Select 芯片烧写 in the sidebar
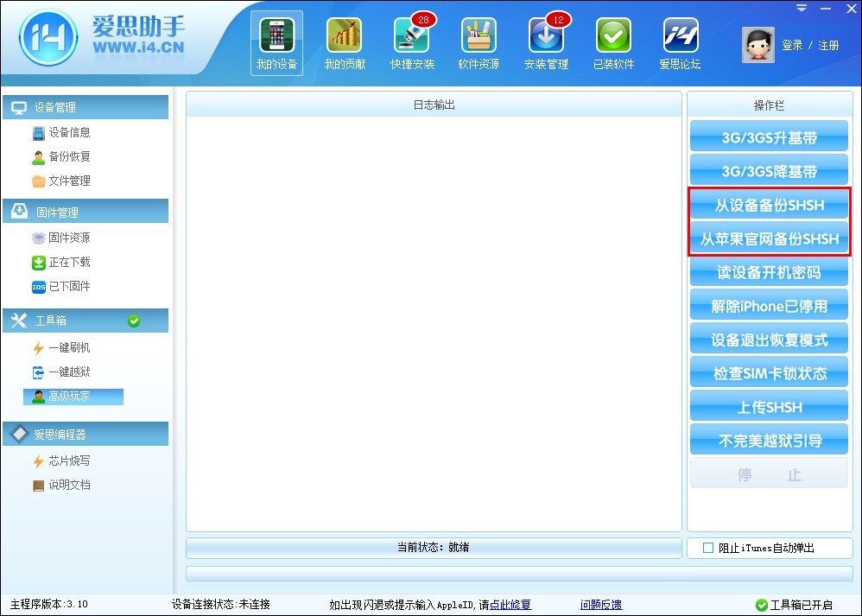Screen dimensions: 862x616 pos(61,460)
